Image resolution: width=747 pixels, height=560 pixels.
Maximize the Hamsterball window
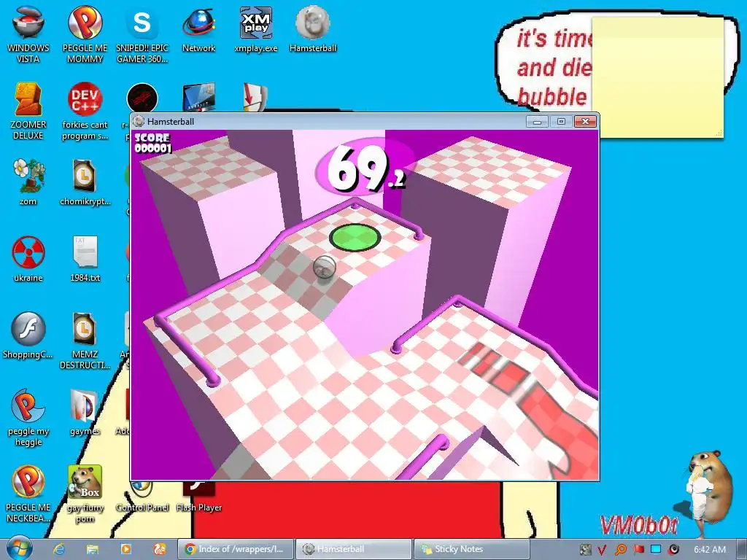click(561, 122)
